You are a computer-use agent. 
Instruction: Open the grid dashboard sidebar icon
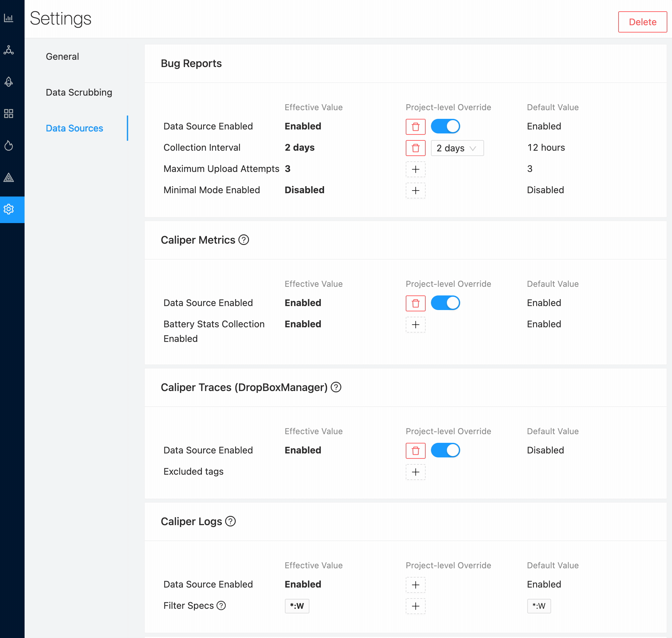point(9,114)
